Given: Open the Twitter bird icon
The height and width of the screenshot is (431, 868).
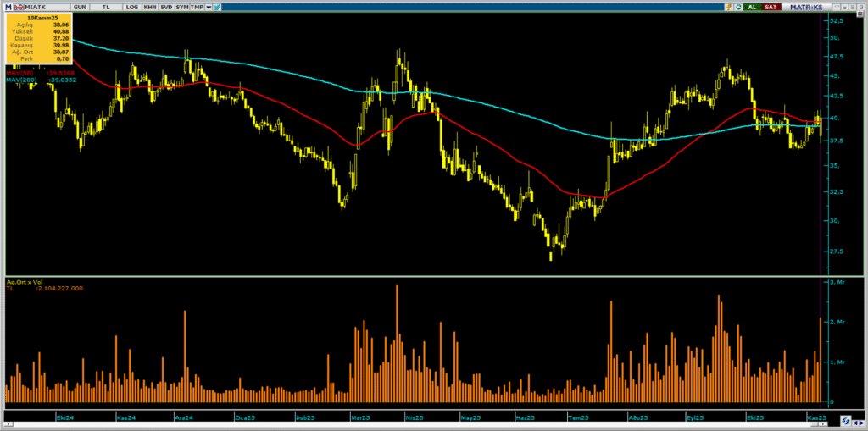Looking at the screenshot, I should (x=219, y=7).
